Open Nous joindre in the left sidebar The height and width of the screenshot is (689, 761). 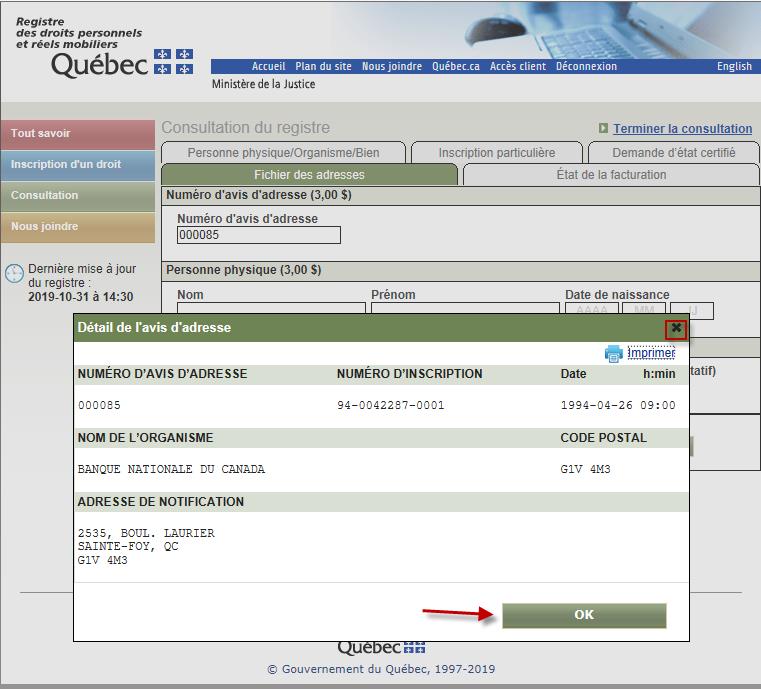[x=78, y=227]
